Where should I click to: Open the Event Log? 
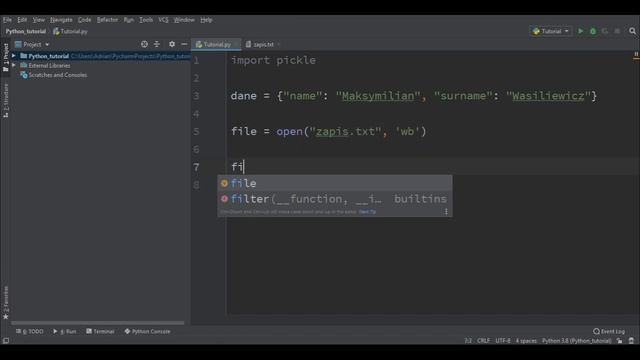click(609, 331)
